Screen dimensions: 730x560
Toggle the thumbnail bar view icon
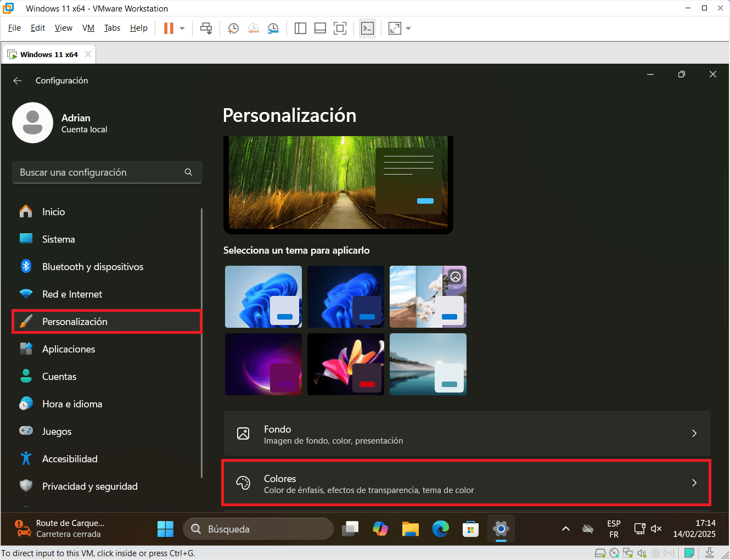tap(320, 28)
